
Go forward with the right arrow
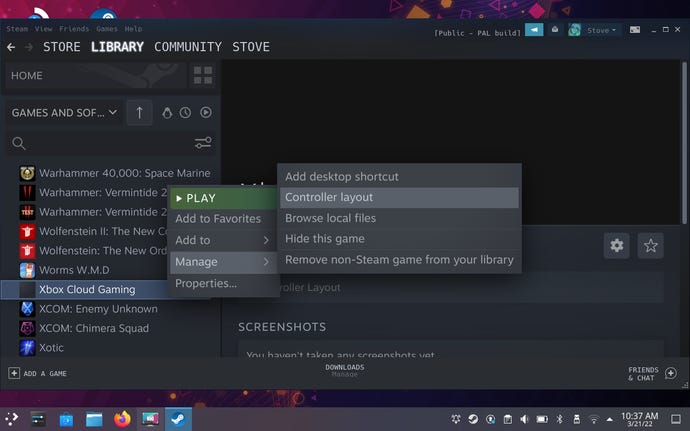tap(29, 47)
